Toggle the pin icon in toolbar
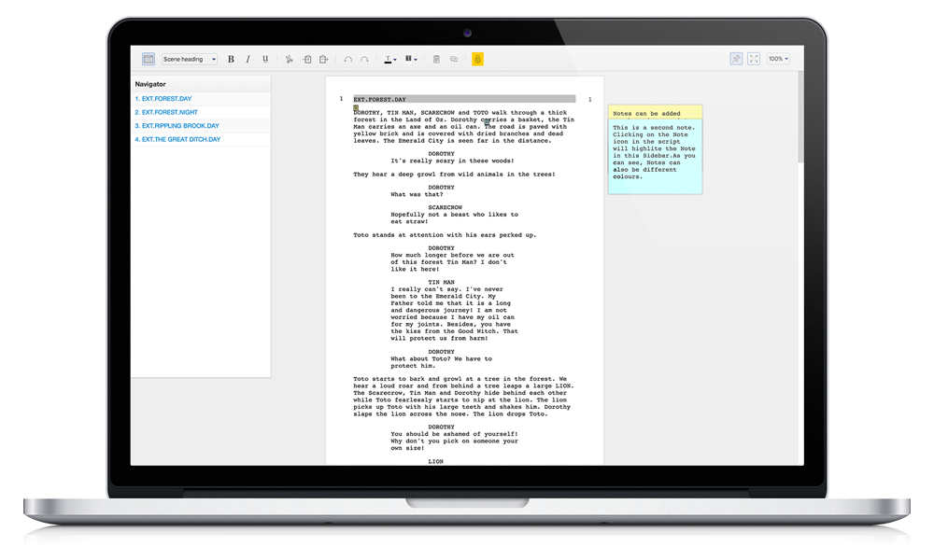 (736, 58)
